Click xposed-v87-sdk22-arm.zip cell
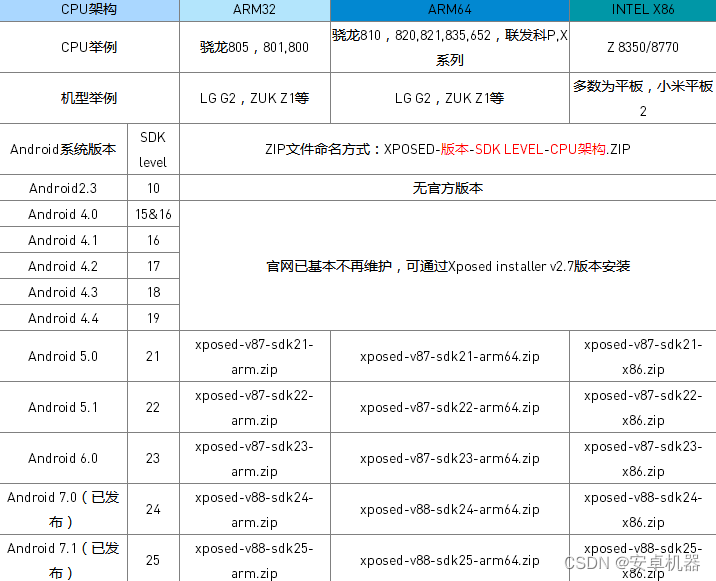Viewport: 716px width, 581px height. click(255, 407)
